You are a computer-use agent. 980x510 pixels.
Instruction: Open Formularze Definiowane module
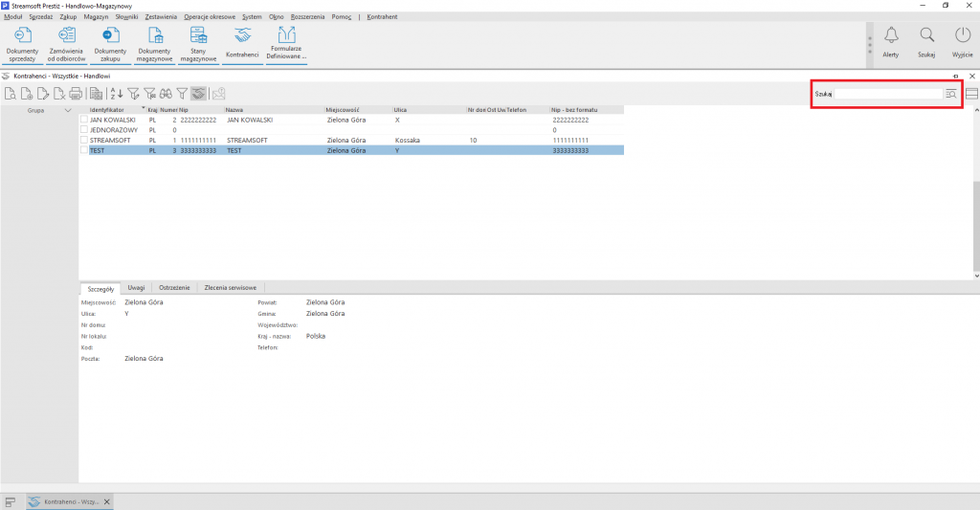pos(286,44)
